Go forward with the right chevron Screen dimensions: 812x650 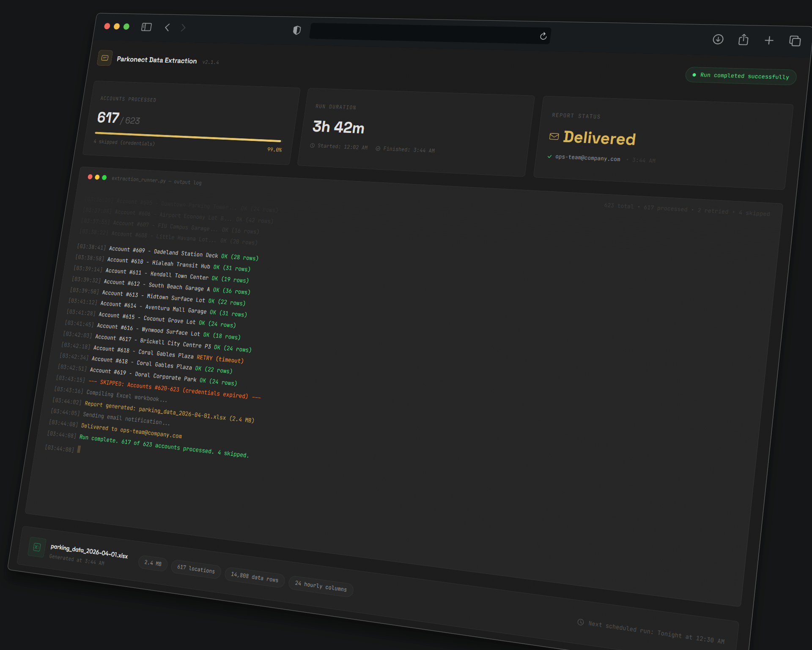(183, 28)
